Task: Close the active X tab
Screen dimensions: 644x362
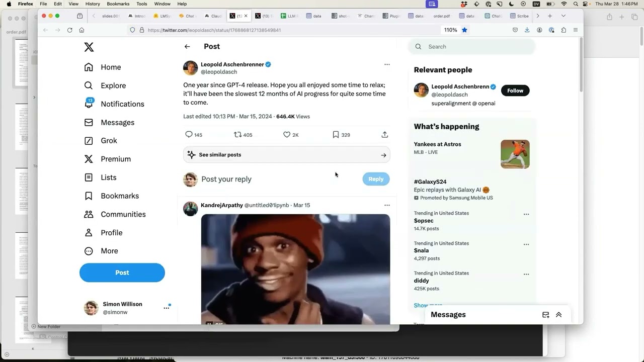Action: 246,16
